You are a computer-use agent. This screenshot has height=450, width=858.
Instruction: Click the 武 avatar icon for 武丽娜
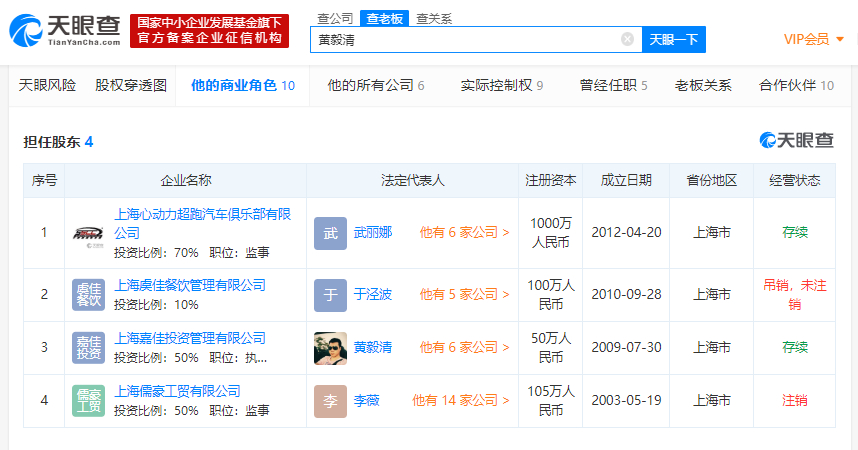pyautogui.click(x=330, y=233)
